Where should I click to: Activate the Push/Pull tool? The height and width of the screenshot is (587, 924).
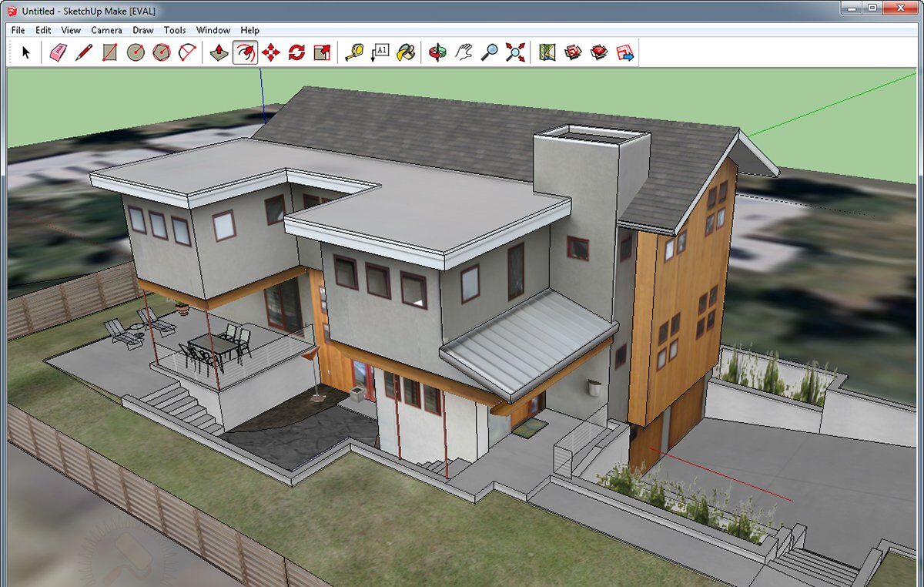tap(219, 52)
